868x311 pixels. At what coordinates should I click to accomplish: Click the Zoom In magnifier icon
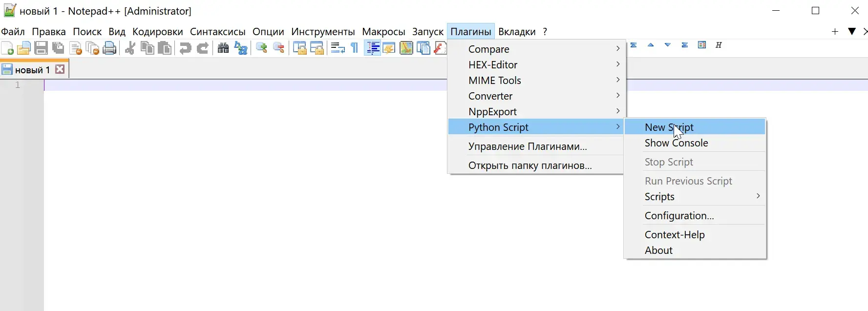[261, 48]
